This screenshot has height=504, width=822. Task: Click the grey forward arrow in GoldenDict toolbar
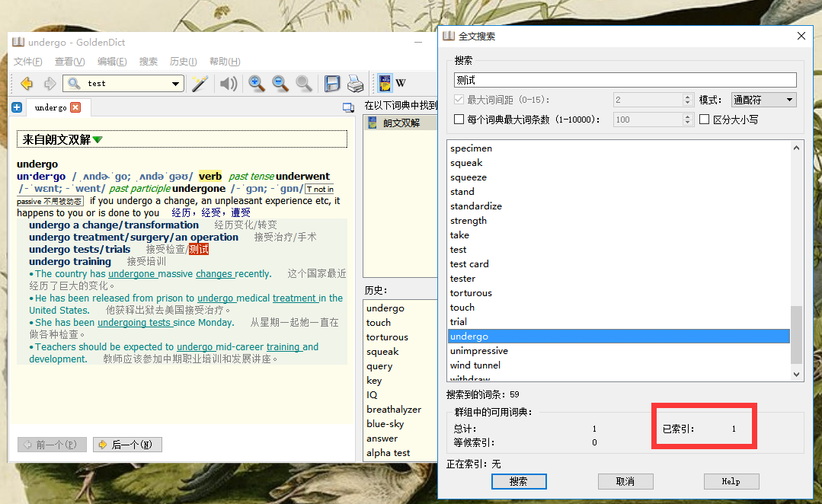coord(50,83)
